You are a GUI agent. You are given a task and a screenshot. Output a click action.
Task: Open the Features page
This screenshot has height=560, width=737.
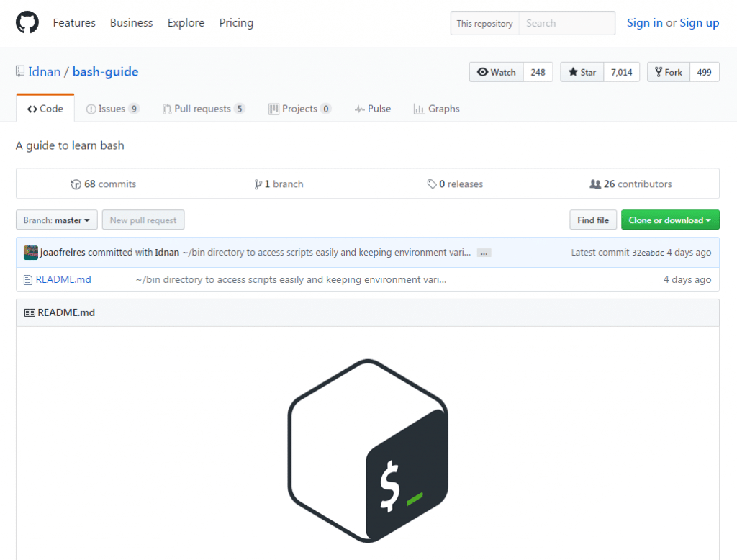coord(74,22)
